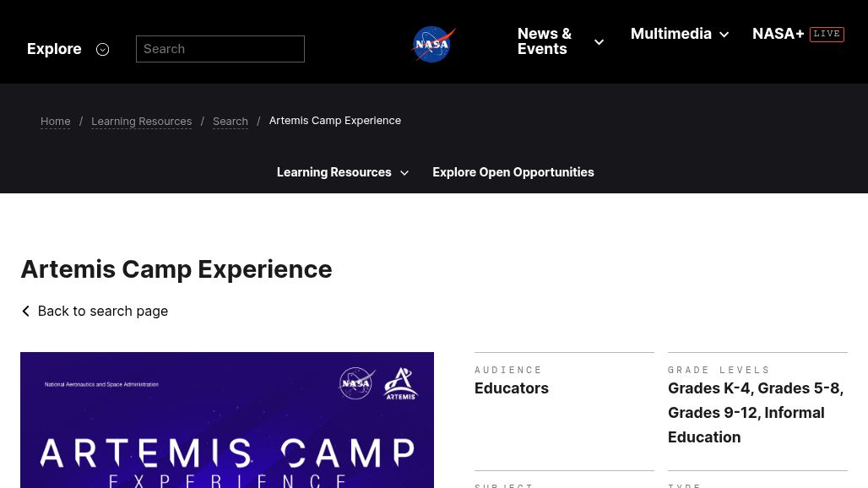Click the back arrow chevron icon
This screenshot has width=868, height=488.
pyautogui.click(x=25, y=311)
